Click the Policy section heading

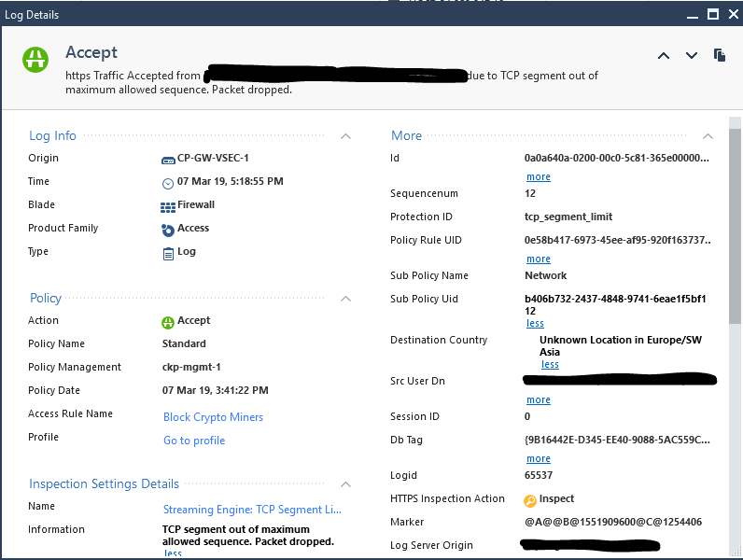46,299
